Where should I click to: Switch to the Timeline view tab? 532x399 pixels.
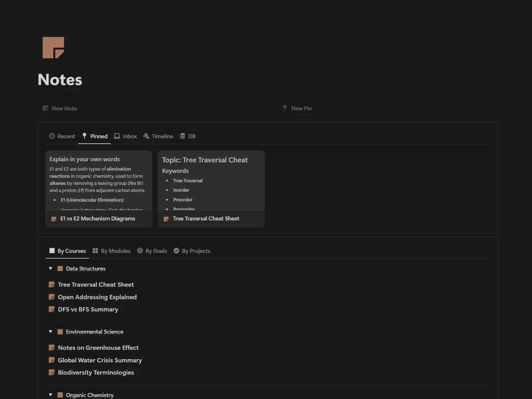click(x=158, y=136)
